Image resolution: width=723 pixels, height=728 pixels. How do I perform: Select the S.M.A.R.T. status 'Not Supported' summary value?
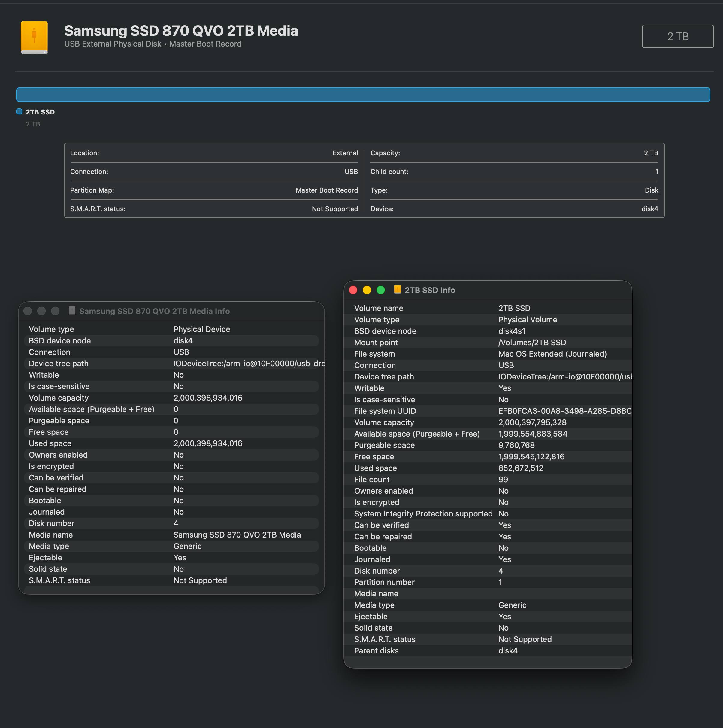pos(335,209)
